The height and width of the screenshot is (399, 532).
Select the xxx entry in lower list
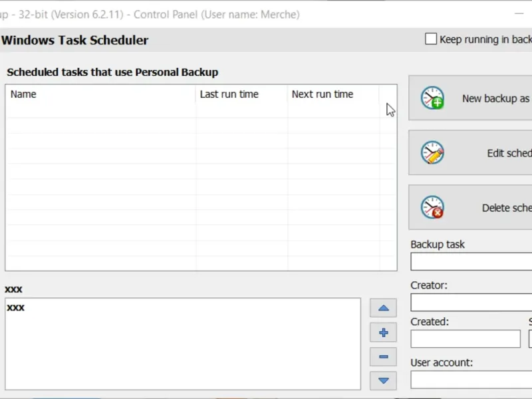click(x=16, y=308)
